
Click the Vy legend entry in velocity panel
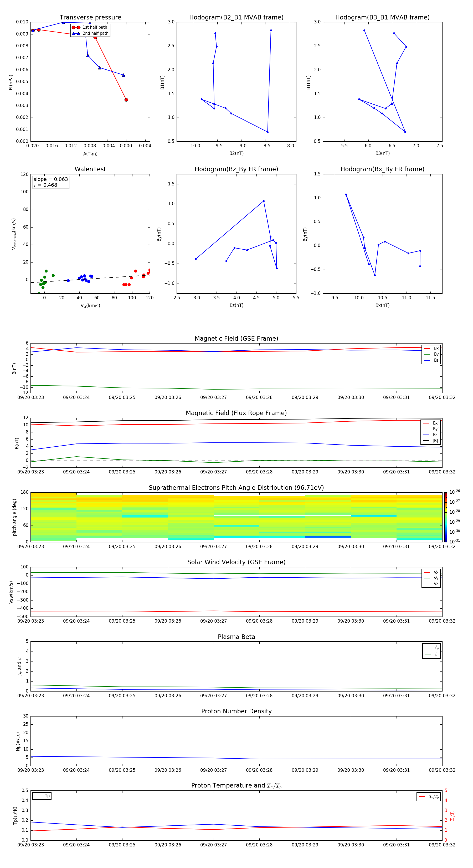click(431, 578)
